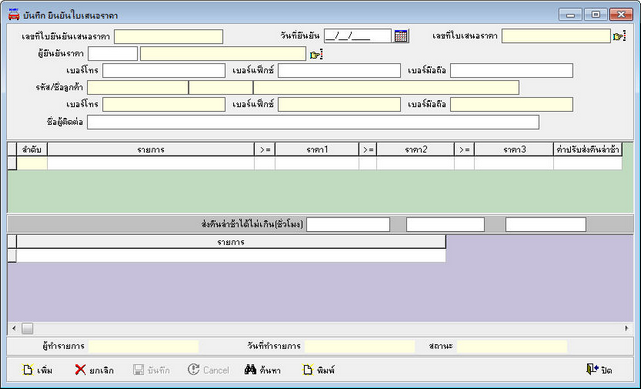Click the middle late-return hours field

pyautogui.click(x=446, y=224)
